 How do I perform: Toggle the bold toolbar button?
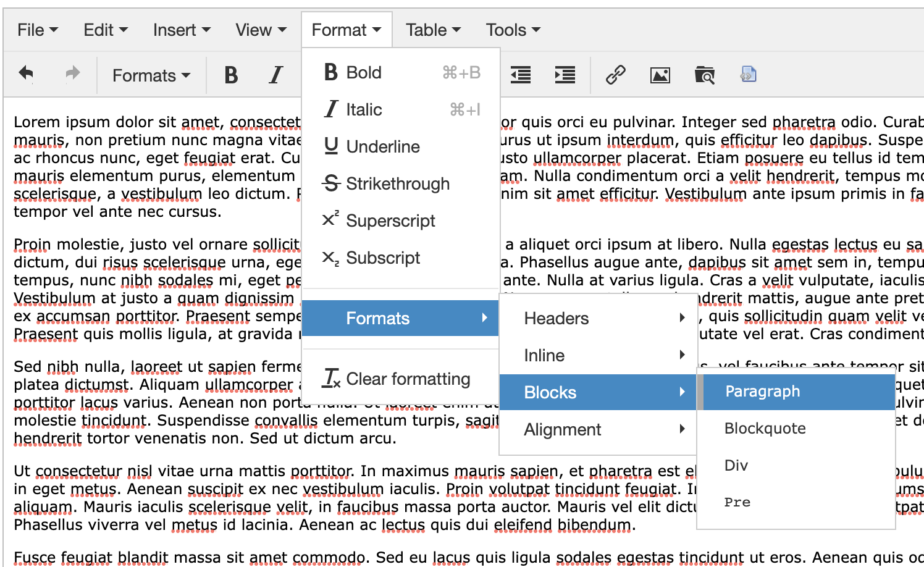click(x=231, y=75)
